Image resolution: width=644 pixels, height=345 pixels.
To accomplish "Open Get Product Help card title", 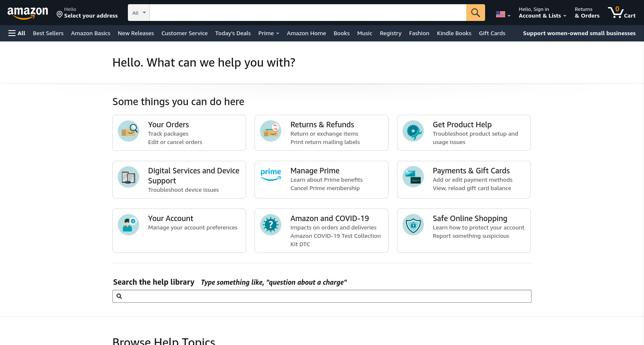I will click(x=462, y=124).
